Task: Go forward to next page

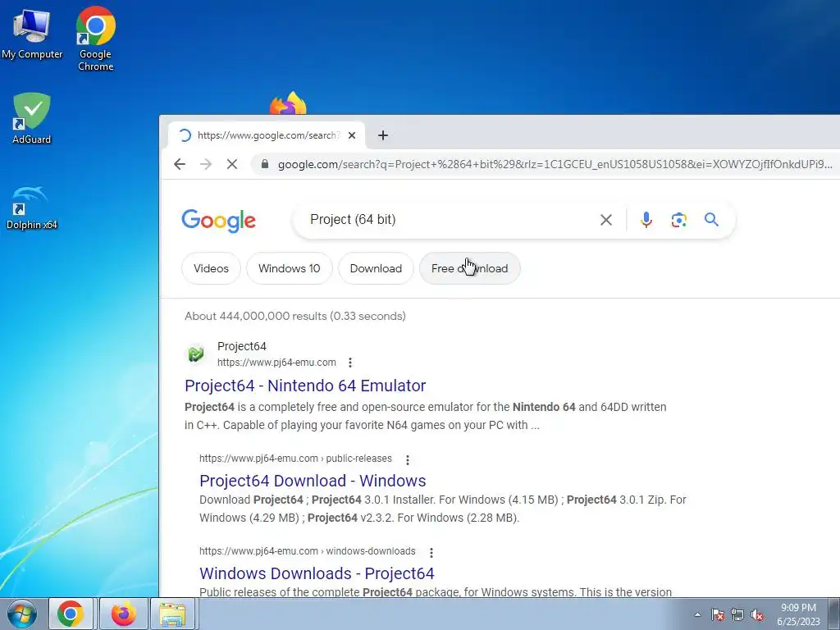Action: tap(206, 164)
